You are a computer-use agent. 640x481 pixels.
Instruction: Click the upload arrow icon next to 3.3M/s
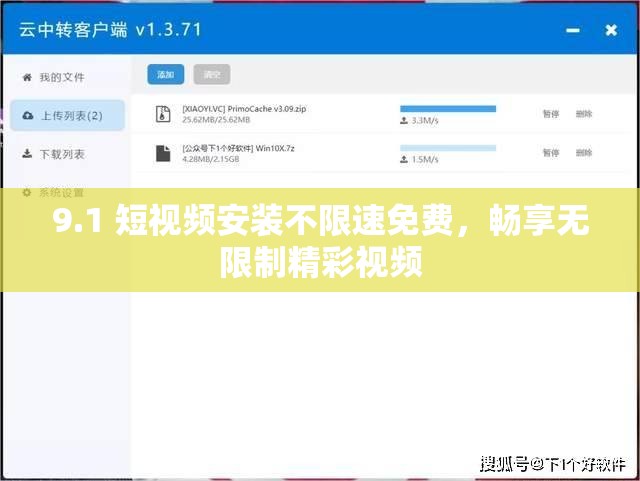point(404,120)
